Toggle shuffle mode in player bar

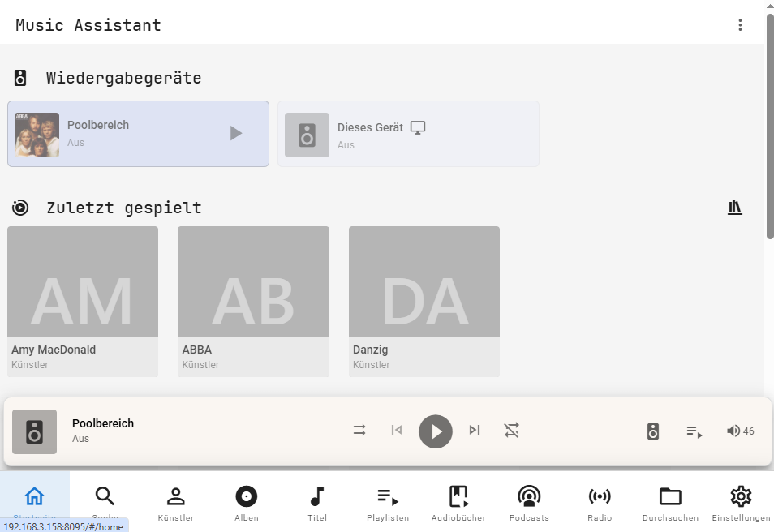[359, 431]
